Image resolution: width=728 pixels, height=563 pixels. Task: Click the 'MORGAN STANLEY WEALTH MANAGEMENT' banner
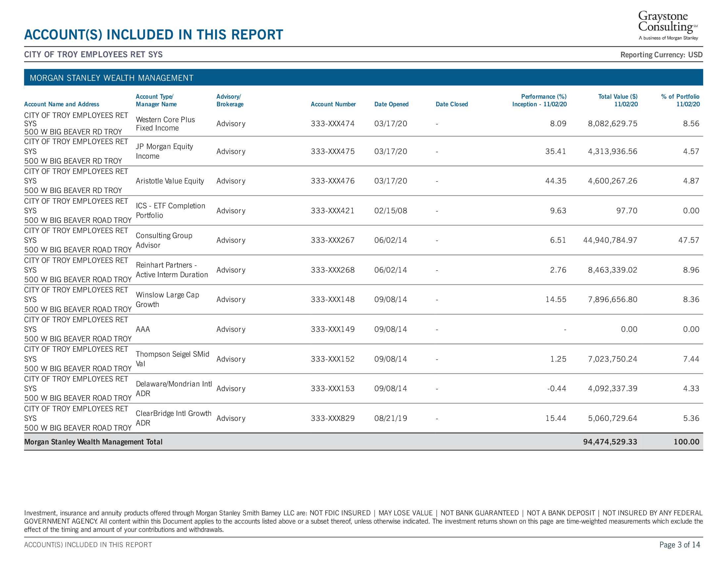pyautogui.click(x=363, y=78)
